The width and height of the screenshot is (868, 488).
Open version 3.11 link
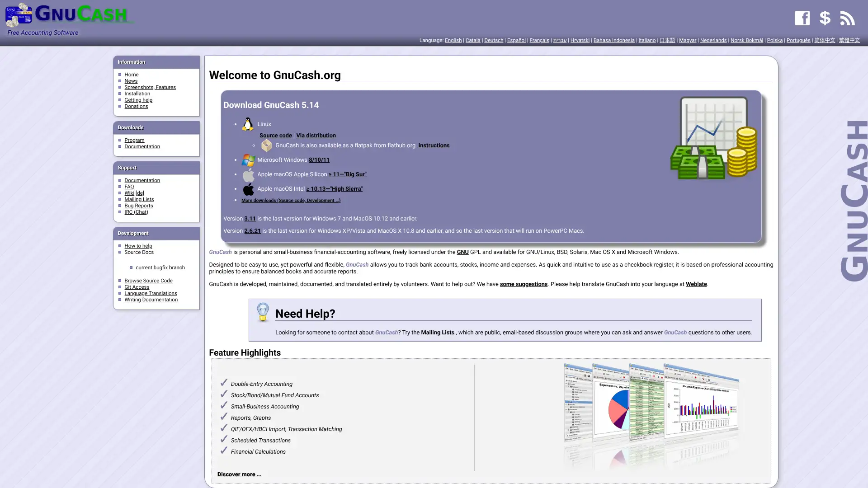pos(250,219)
